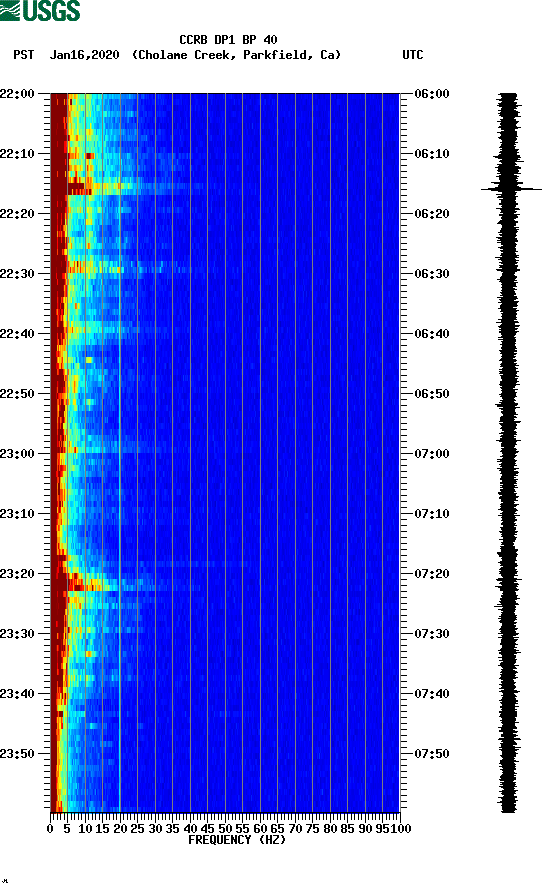Click the '23:20' PST time label
Screen dimensions: 552x892
tap(17, 573)
